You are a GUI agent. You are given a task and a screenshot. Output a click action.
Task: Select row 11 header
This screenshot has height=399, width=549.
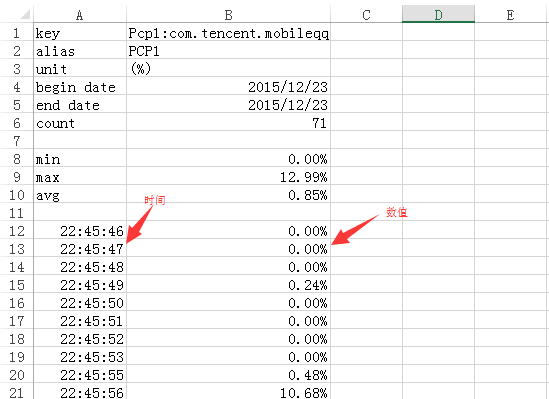point(16,213)
